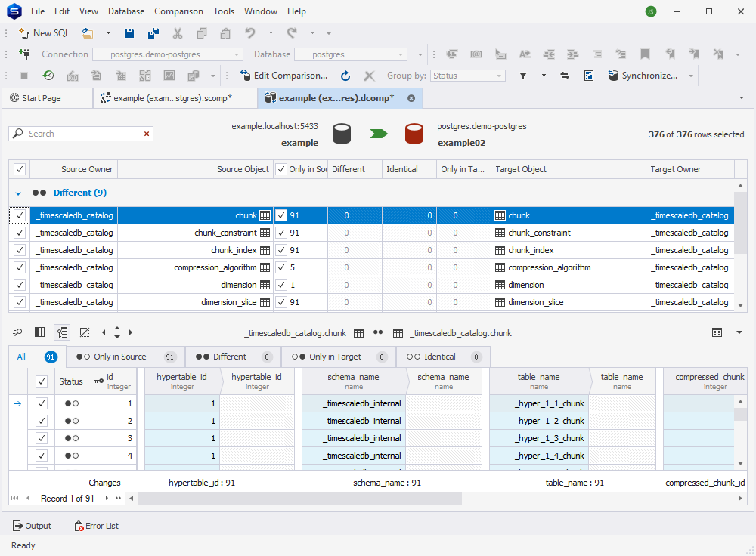The image size is (756, 556).
Task: Uncheck the checkbox for record id 3
Action: pyautogui.click(x=42, y=438)
